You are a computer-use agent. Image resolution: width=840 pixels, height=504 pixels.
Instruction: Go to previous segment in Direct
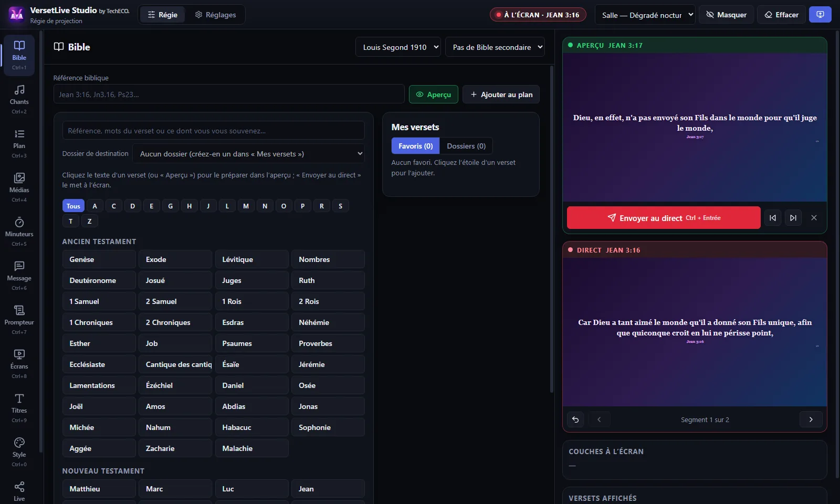pyautogui.click(x=599, y=419)
